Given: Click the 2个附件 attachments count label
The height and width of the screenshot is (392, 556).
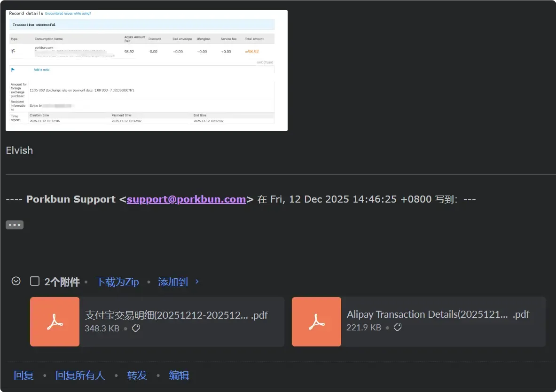Looking at the screenshot, I should (x=62, y=282).
